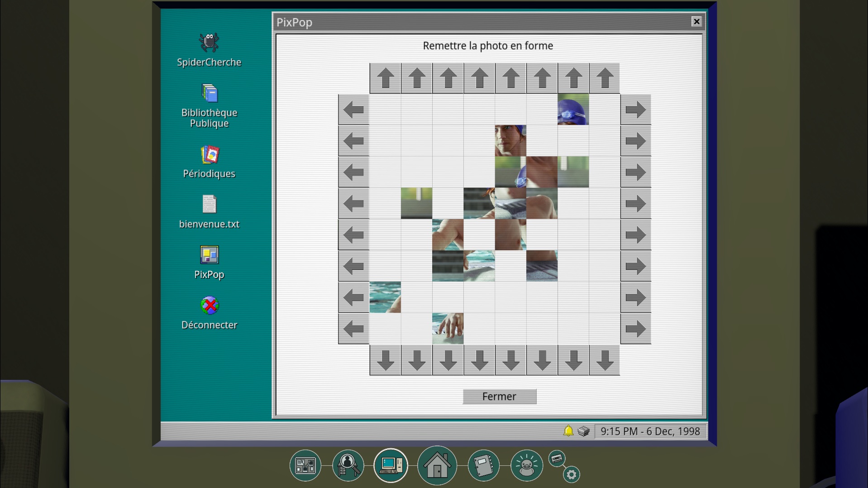Open the Périodiques desktop icon
Image resolution: width=868 pixels, height=488 pixels.
click(210, 155)
